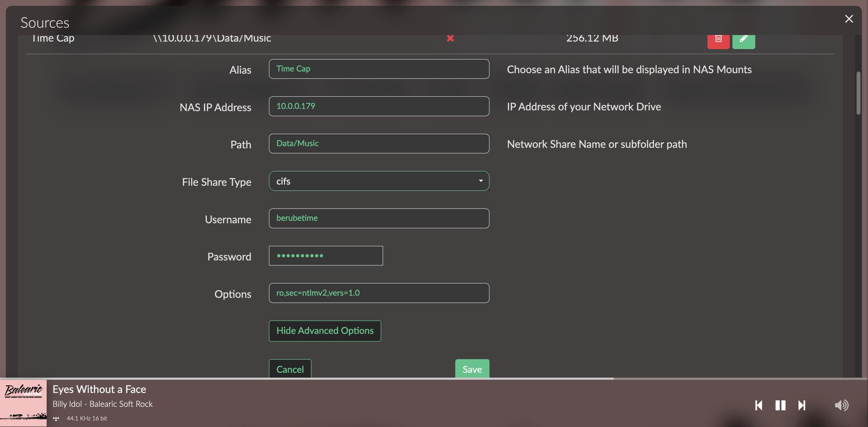Click the IP Address of your Network Drive hint
Screen dimensions: 868x427
tap(584, 107)
